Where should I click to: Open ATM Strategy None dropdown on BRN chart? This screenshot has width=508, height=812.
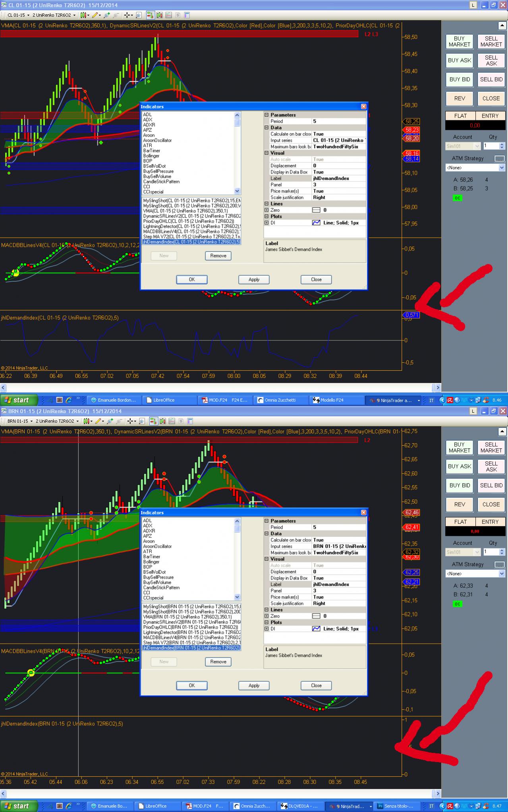tap(475, 574)
